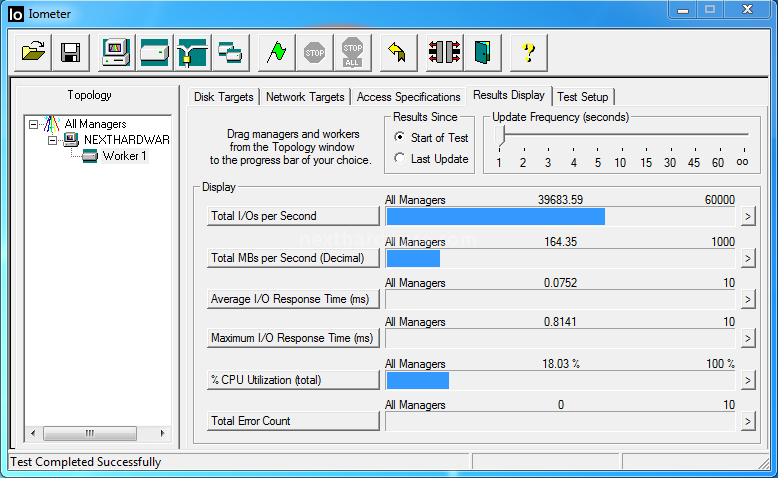Click the 0.8141 maximum response value

560,322
